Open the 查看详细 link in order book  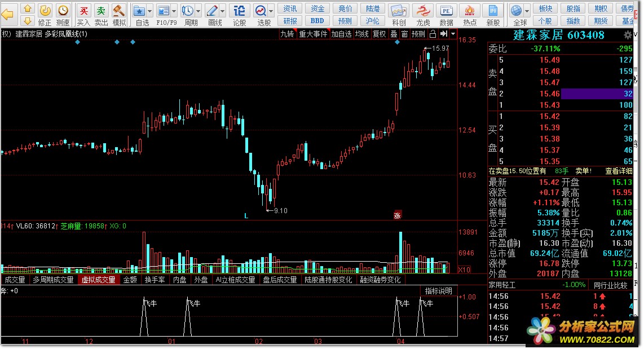tap(619, 171)
